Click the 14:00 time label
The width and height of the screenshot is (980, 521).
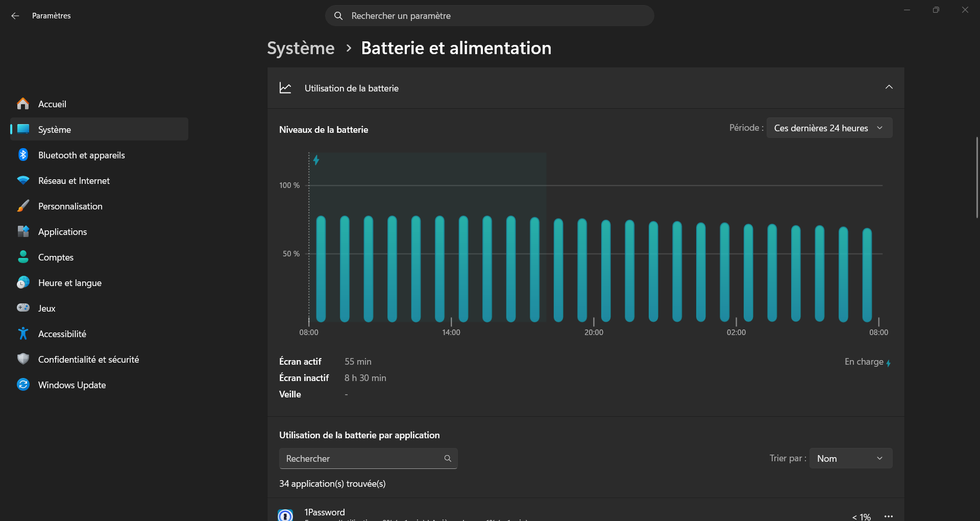pos(451,333)
